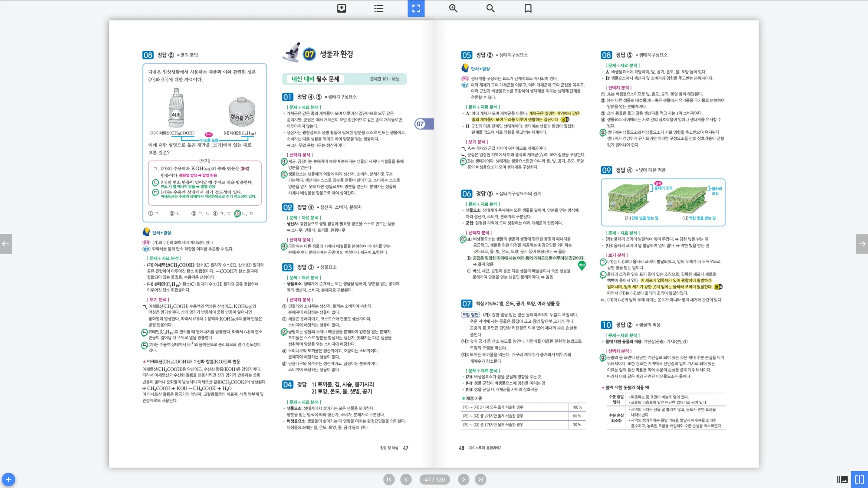Click the chapter 07 tab marker
This screenshot has height=488, width=868.
[x=424, y=124]
